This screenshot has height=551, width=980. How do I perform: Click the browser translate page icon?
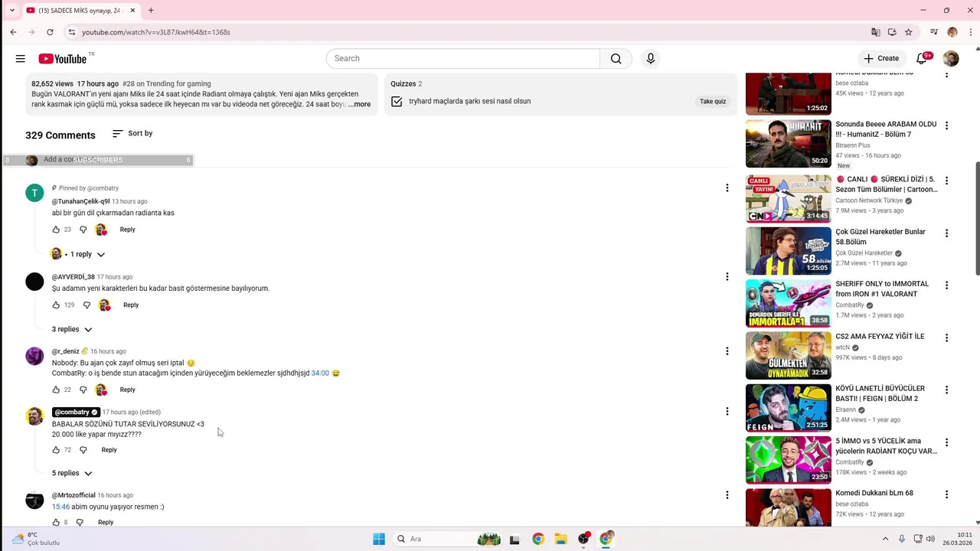tap(875, 32)
